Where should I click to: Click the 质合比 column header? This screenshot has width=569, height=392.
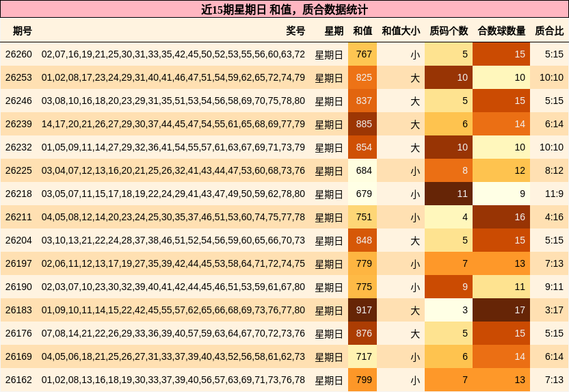click(549, 31)
